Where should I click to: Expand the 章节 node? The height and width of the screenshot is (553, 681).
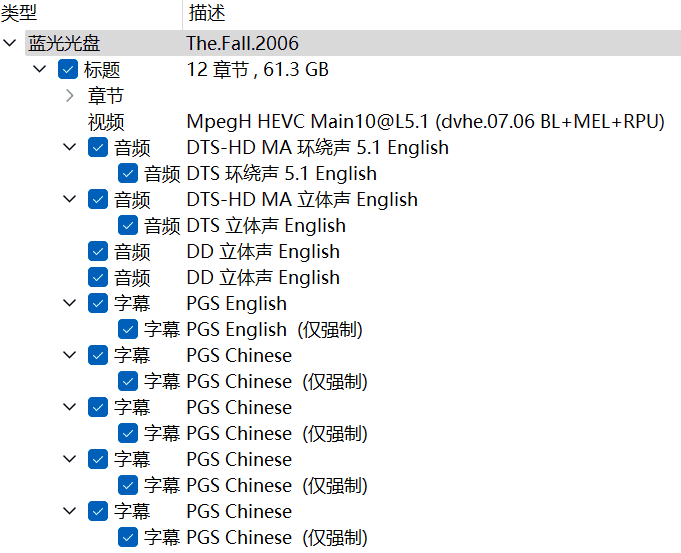coord(69,96)
